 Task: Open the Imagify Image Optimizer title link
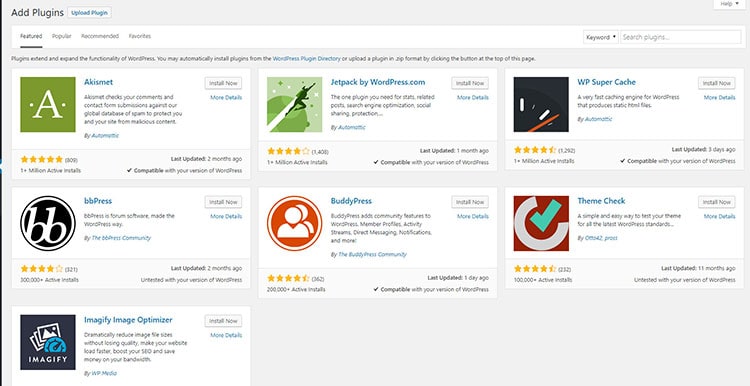point(128,320)
